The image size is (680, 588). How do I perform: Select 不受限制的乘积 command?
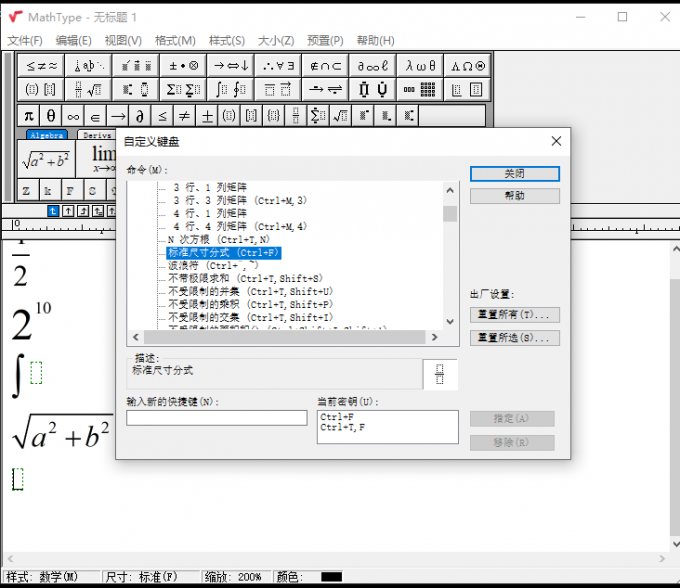251,304
